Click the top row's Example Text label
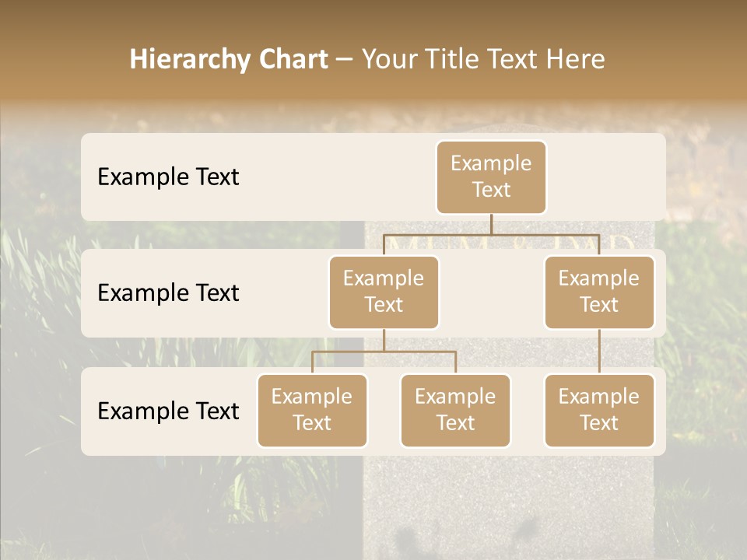 tap(168, 177)
